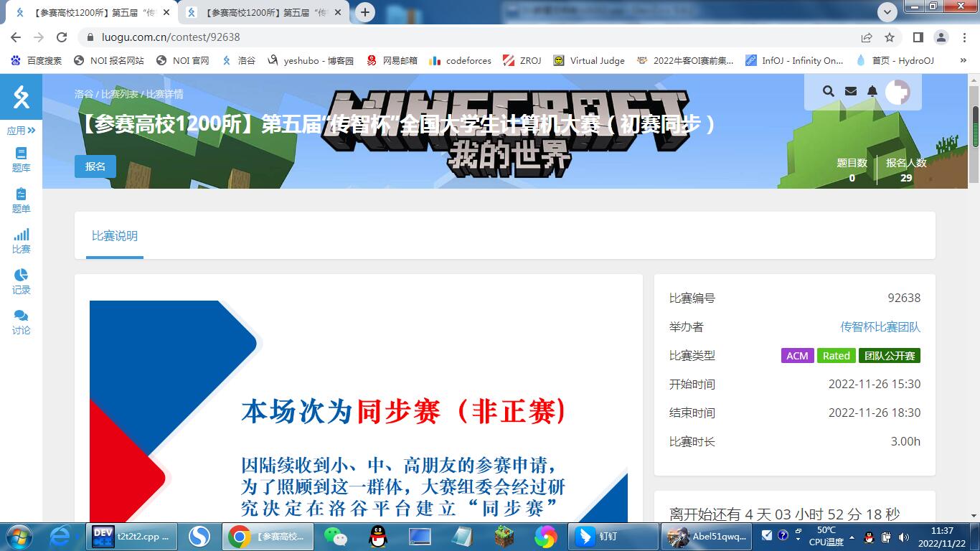Viewport: 980px width, 551px height.
Task: Click the system volume speaker icon
Action: [903, 537]
